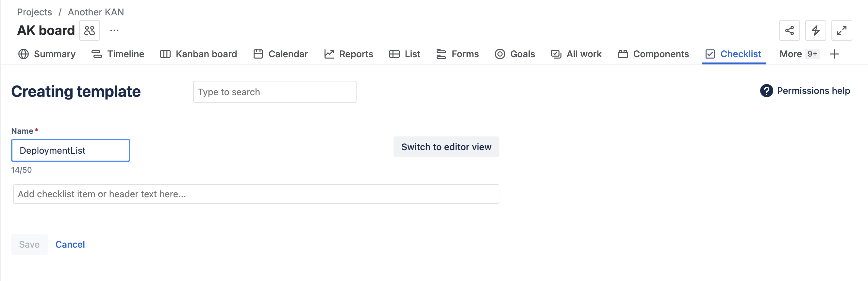This screenshot has height=281, width=868.
Task: Open the Calendar tab
Action: tap(280, 54)
